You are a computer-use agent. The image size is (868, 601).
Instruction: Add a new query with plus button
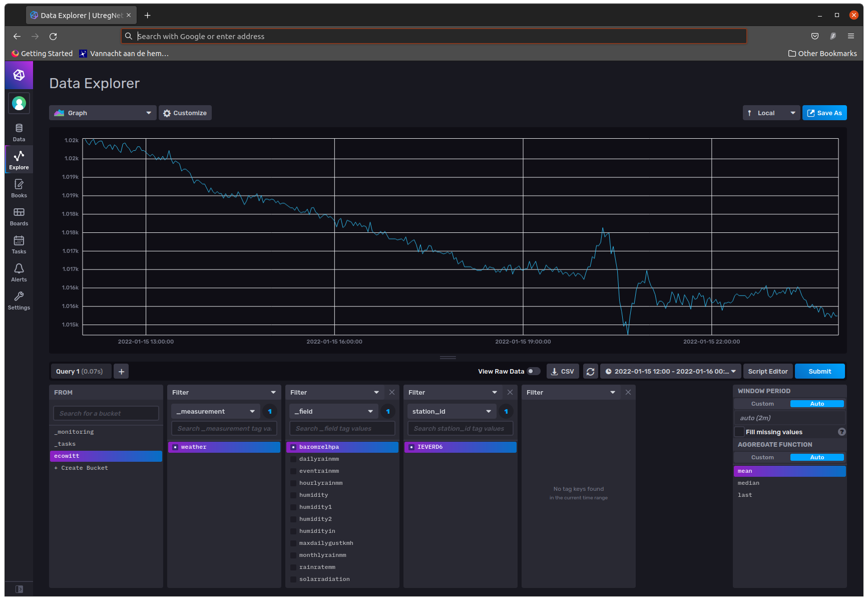pos(121,372)
